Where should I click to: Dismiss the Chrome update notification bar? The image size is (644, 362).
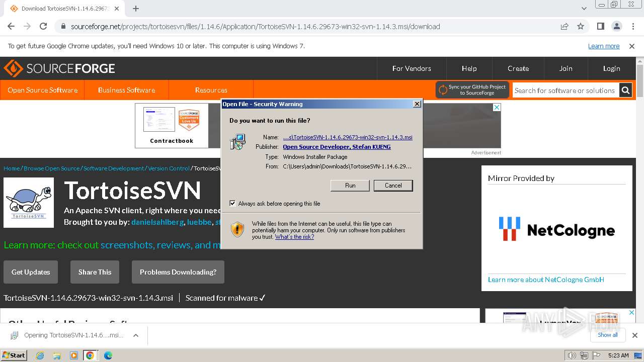coord(632,46)
